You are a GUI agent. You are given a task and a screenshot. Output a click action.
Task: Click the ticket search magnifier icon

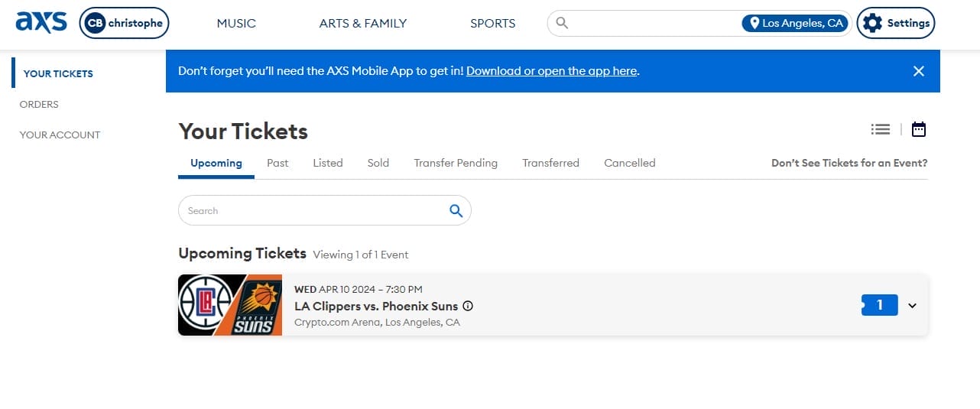(456, 211)
